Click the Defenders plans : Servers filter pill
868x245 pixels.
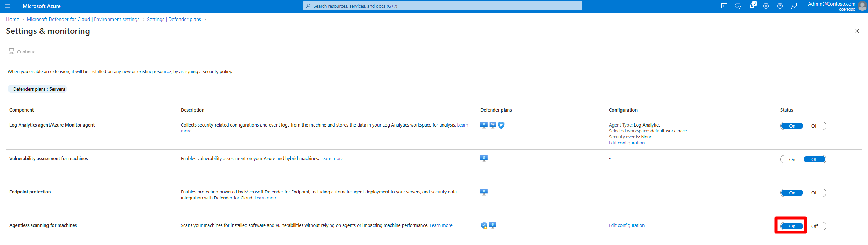[37, 89]
